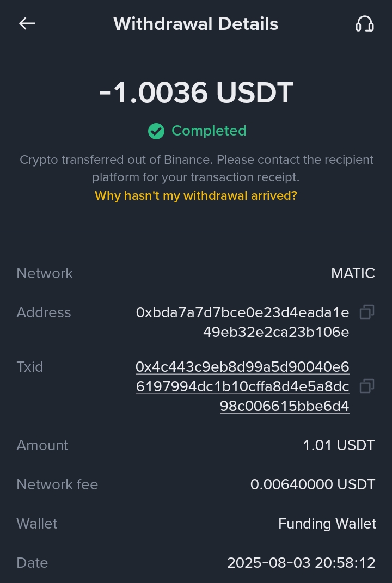392x583 pixels.
Task: Tap the Address field label
Action: (x=44, y=312)
